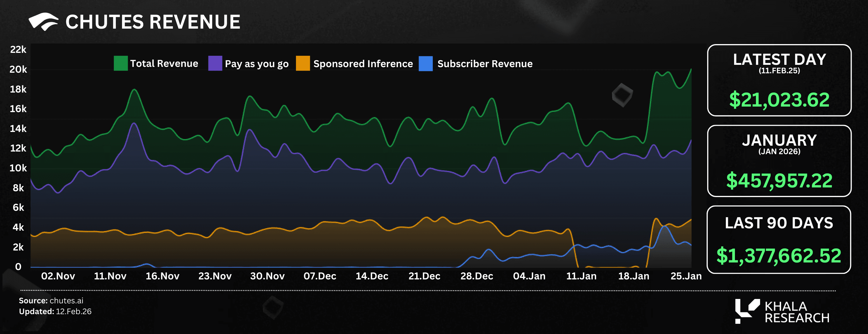
Task: Toggle the Subscriber Revenue legend label
Action: click(484, 64)
